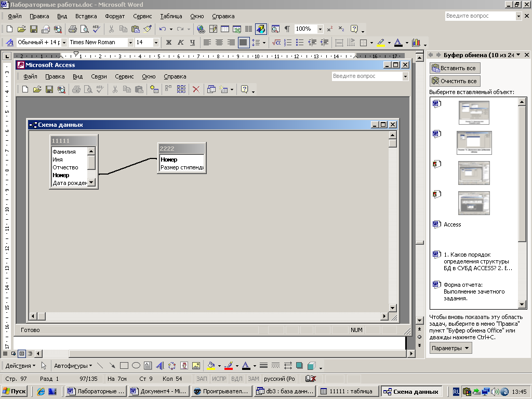Open Internet Explorer quick launch icon
The image size is (532, 399).
41,391
